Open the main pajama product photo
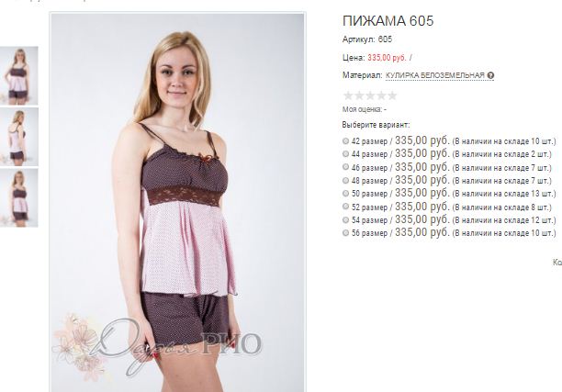This screenshot has width=562, height=392. 177,203
